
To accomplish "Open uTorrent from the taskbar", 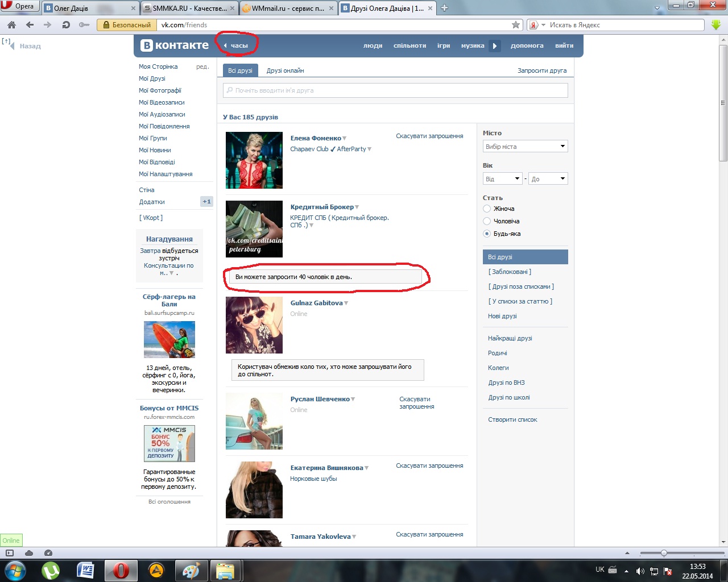I will pyautogui.click(x=51, y=570).
